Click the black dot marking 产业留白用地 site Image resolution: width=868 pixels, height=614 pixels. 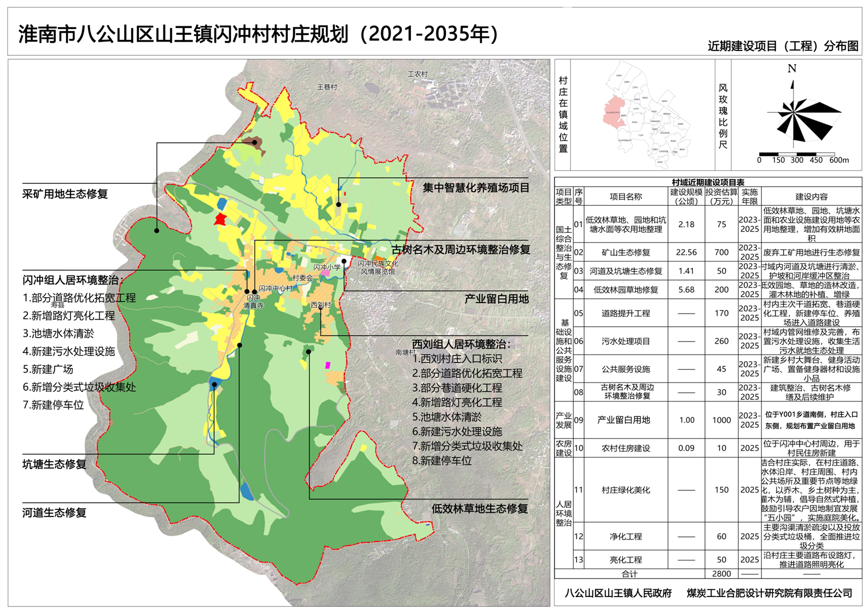344,261
